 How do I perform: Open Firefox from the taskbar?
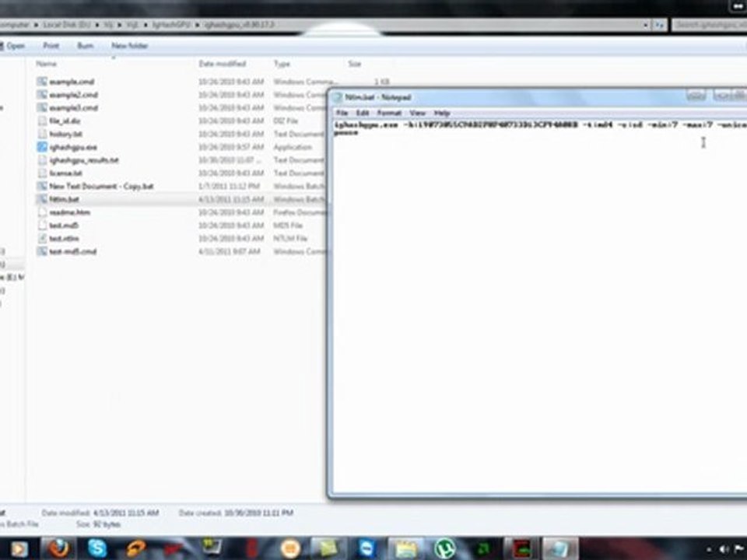click(58, 548)
